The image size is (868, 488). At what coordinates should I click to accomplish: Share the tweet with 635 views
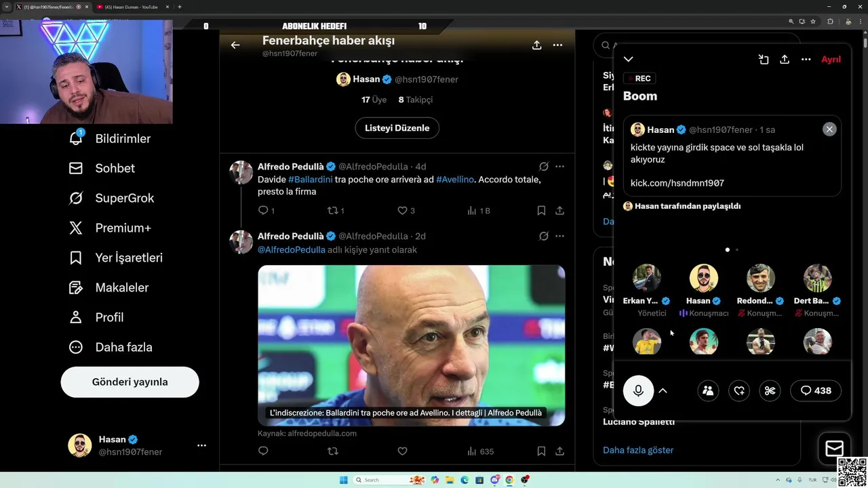coord(559,451)
